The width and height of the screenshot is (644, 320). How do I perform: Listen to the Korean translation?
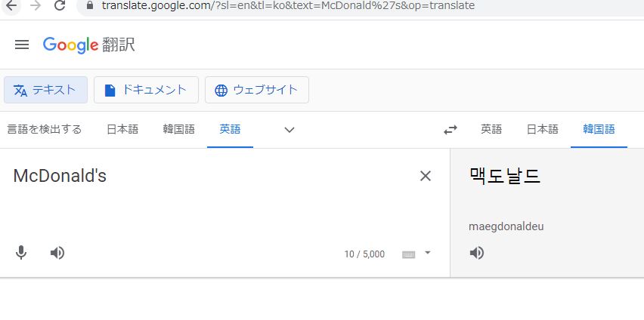tap(476, 253)
